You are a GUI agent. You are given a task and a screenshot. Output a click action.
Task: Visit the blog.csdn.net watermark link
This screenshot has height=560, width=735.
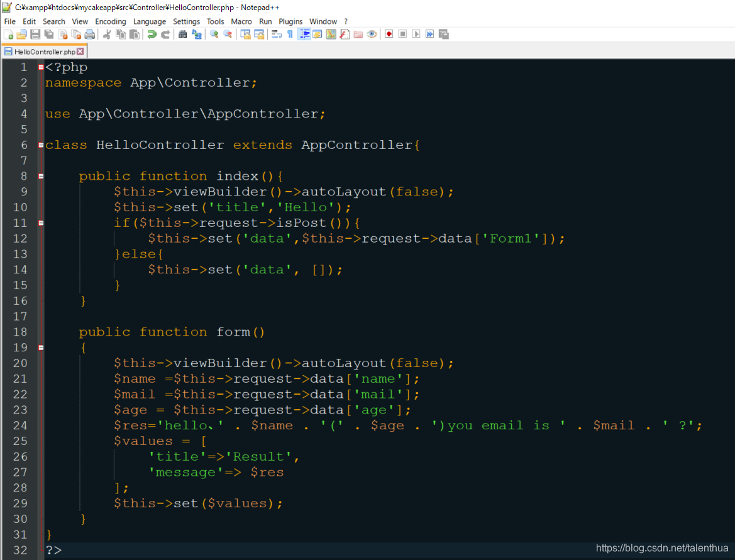pos(661,547)
